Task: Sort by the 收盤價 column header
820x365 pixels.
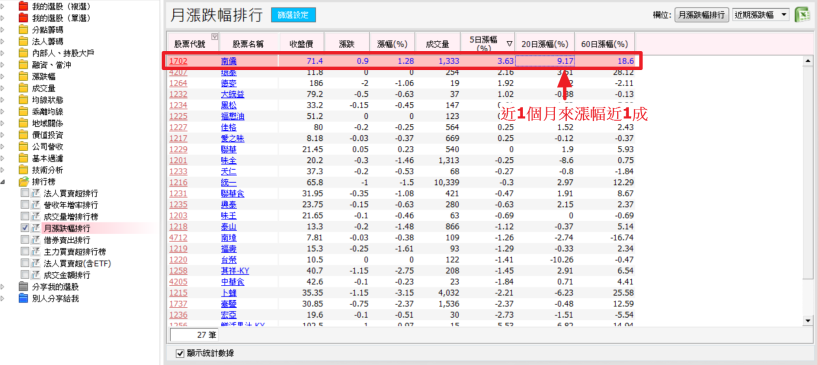Action: pos(301,44)
